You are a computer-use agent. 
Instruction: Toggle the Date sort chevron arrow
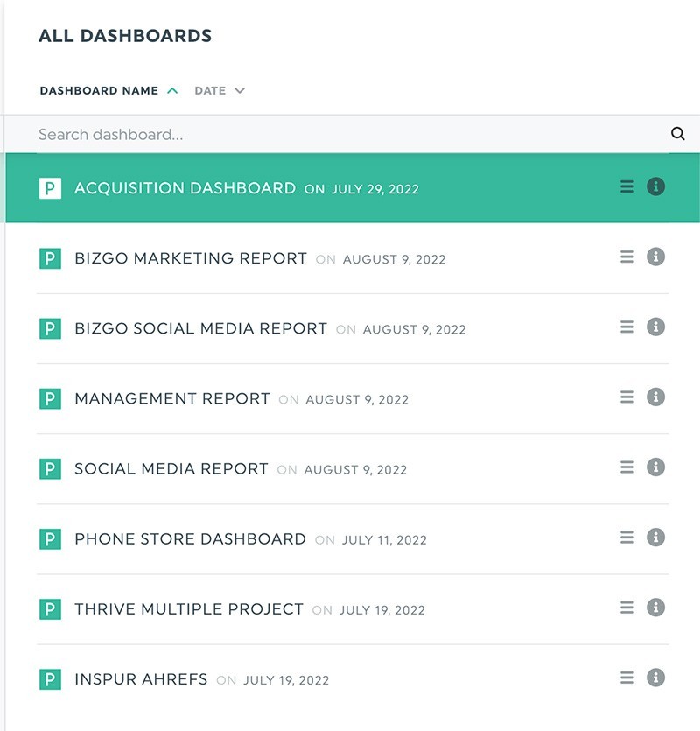[x=240, y=90]
